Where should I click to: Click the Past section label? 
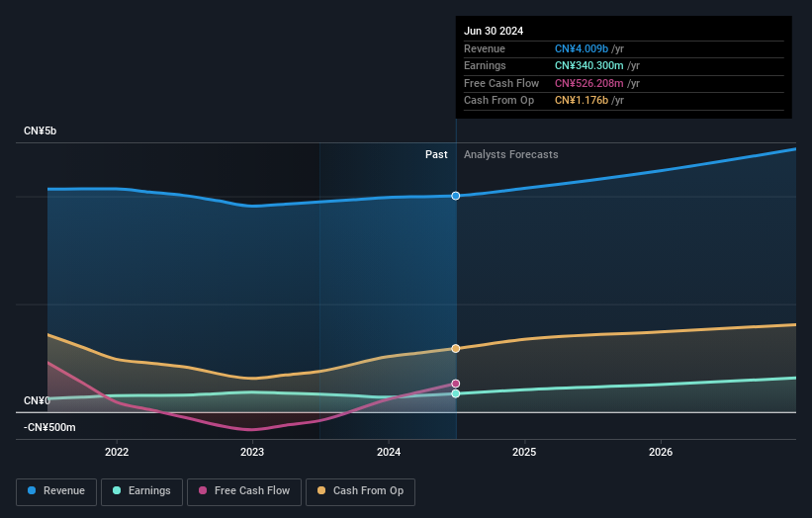click(436, 154)
